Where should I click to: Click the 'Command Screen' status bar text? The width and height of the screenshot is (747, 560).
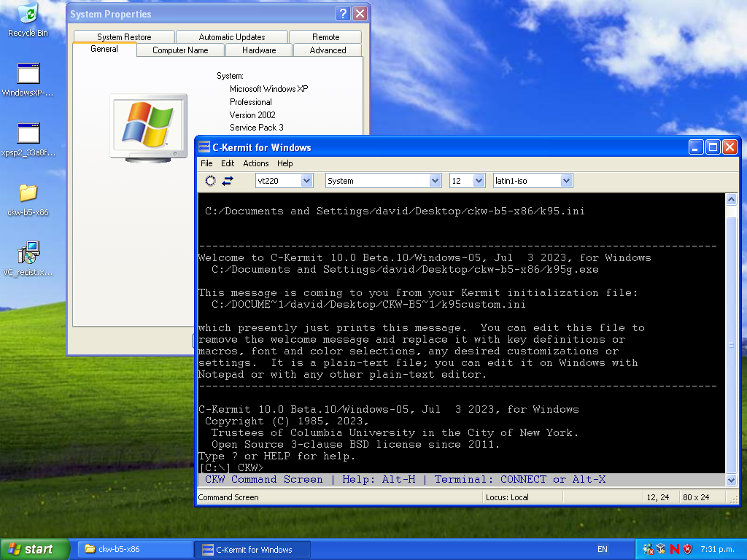pos(228,497)
